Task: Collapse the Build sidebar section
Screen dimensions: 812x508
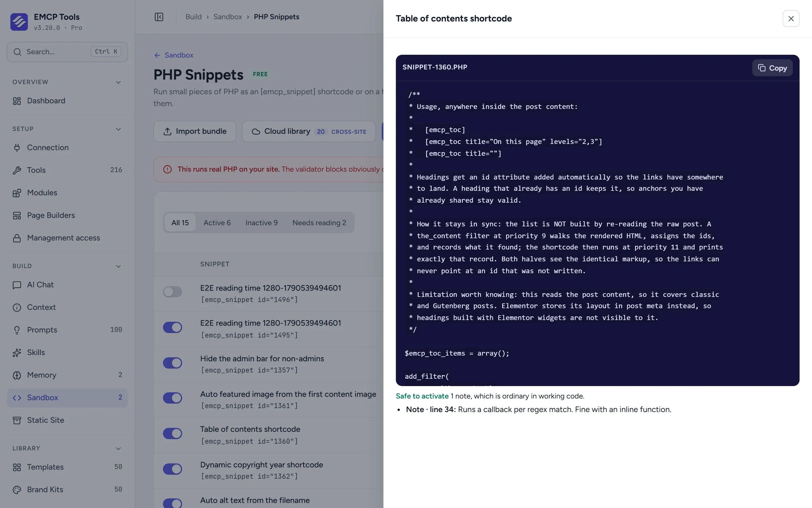Action: (118, 266)
